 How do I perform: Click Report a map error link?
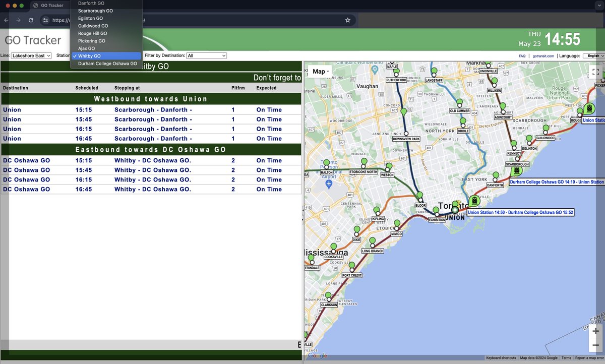pos(589,358)
